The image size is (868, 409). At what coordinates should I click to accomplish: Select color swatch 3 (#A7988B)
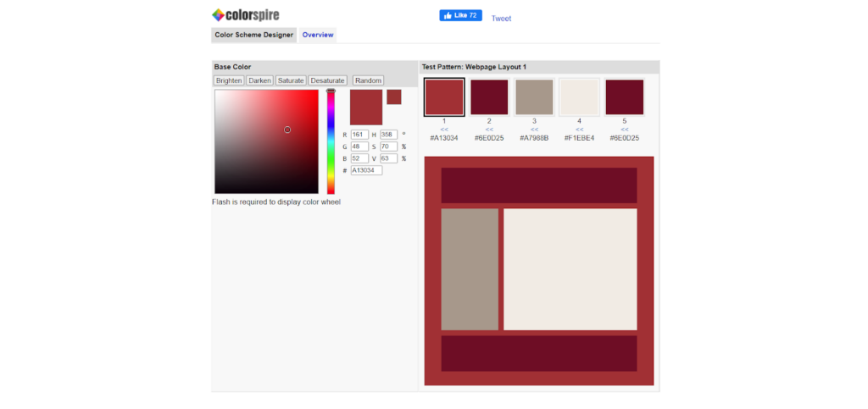[534, 97]
